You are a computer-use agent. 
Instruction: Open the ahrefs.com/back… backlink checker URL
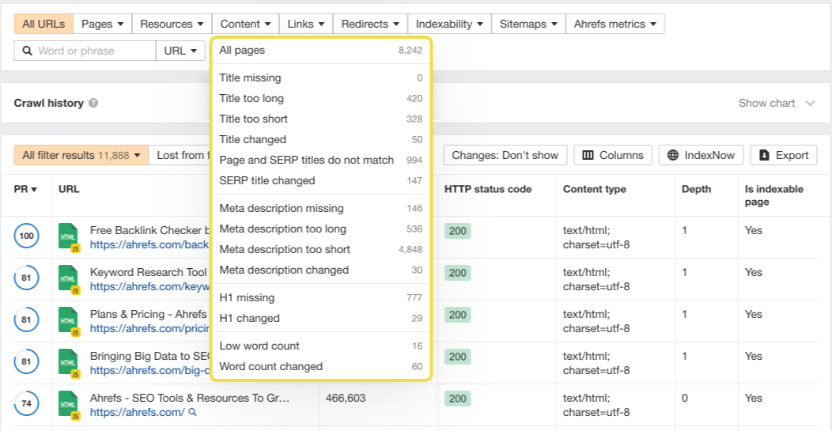pyautogui.click(x=150, y=245)
